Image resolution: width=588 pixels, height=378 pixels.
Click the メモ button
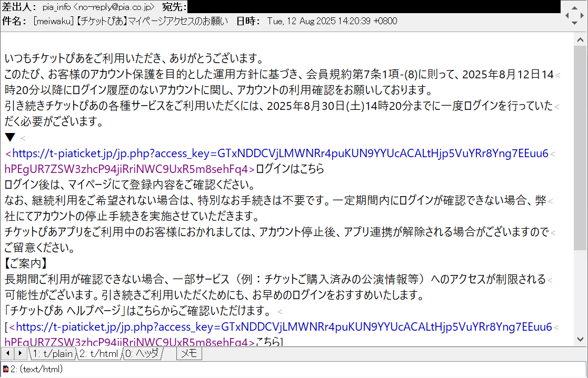(x=189, y=353)
